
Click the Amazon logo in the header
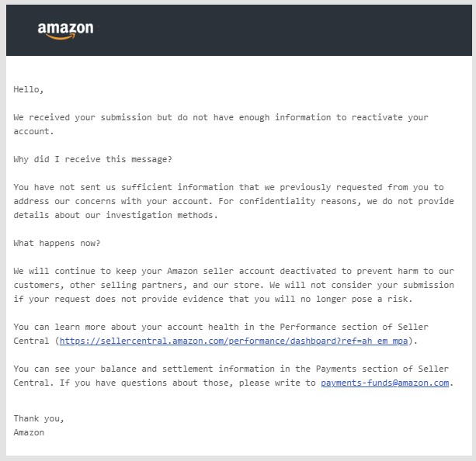tap(65, 30)
